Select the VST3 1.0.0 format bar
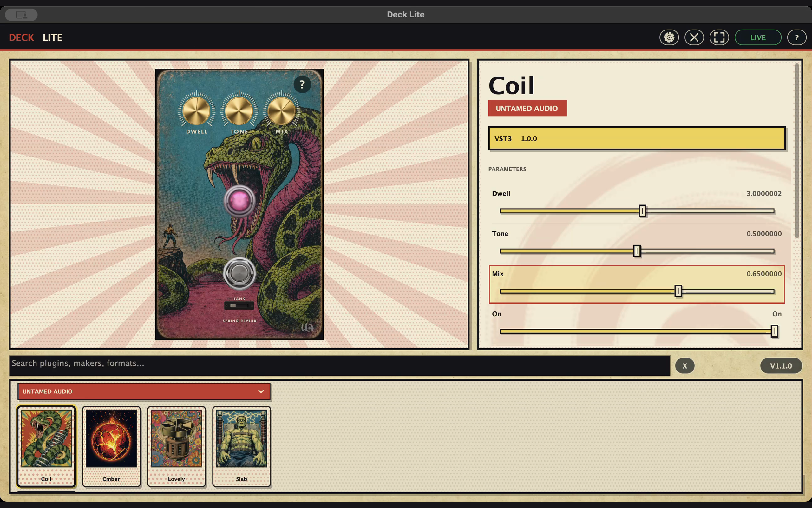This screenshot has height=508, width=812. pyautogui.click(x=637, y=138)
